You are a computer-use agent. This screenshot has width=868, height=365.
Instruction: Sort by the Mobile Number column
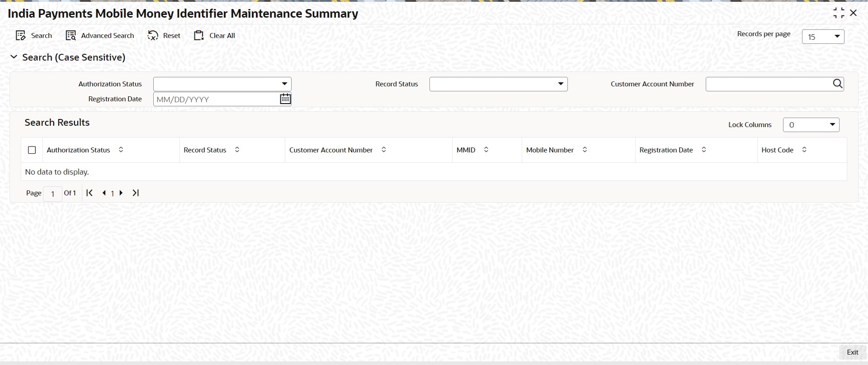585,150
